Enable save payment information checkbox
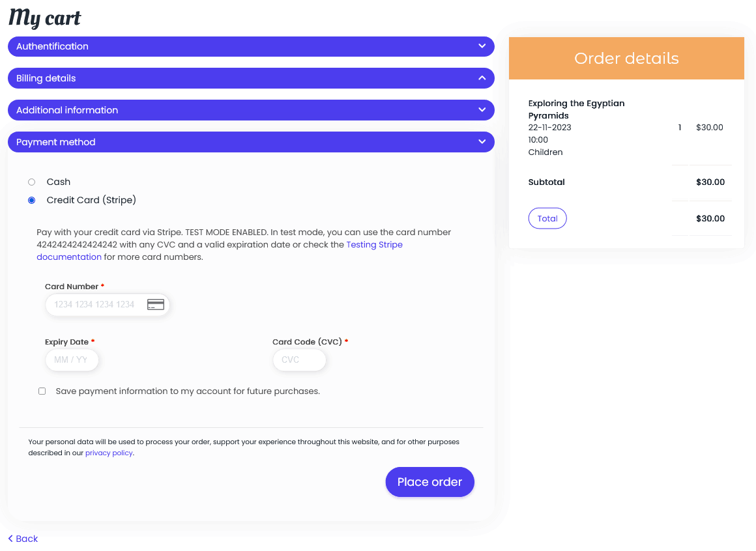 tap(42, 391)
